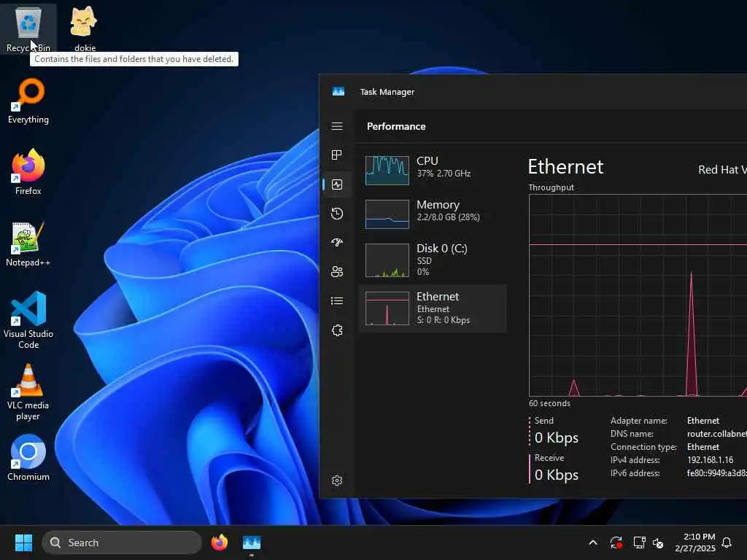747x560 pixels.
Task: Open App history from the clock icon
Action: click(337, 214)
